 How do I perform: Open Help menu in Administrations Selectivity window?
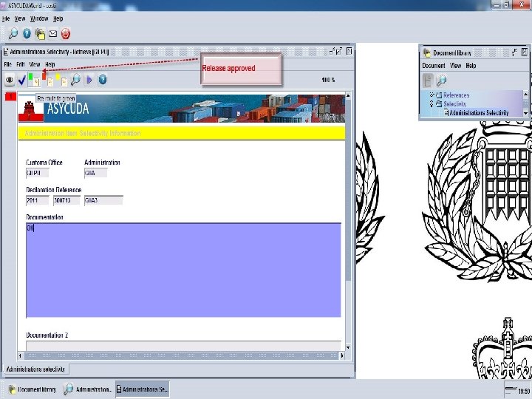point(50,64)
